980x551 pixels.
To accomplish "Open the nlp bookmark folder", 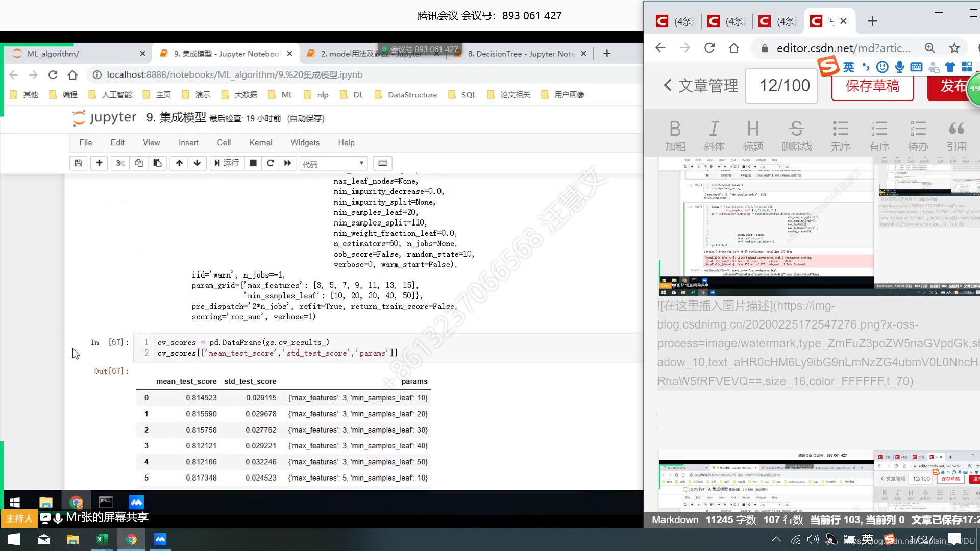I will (x=316, y=95).
